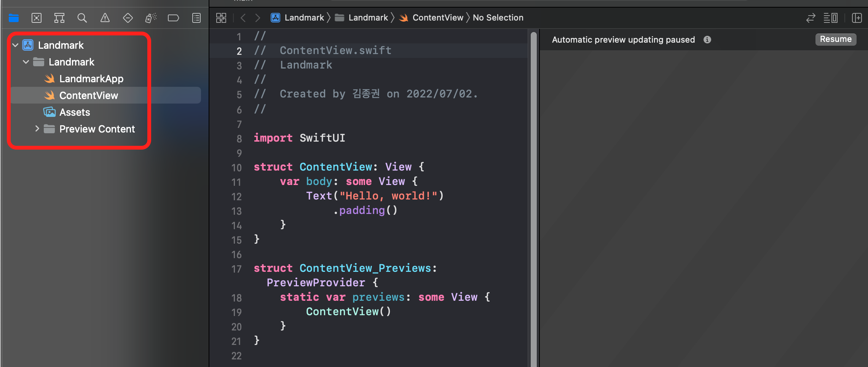Click Landmark folder in the jump bar

[362, 18]
